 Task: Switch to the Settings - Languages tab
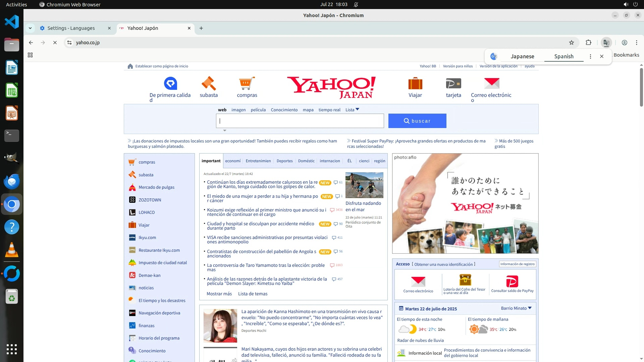[x=71, y=28]
